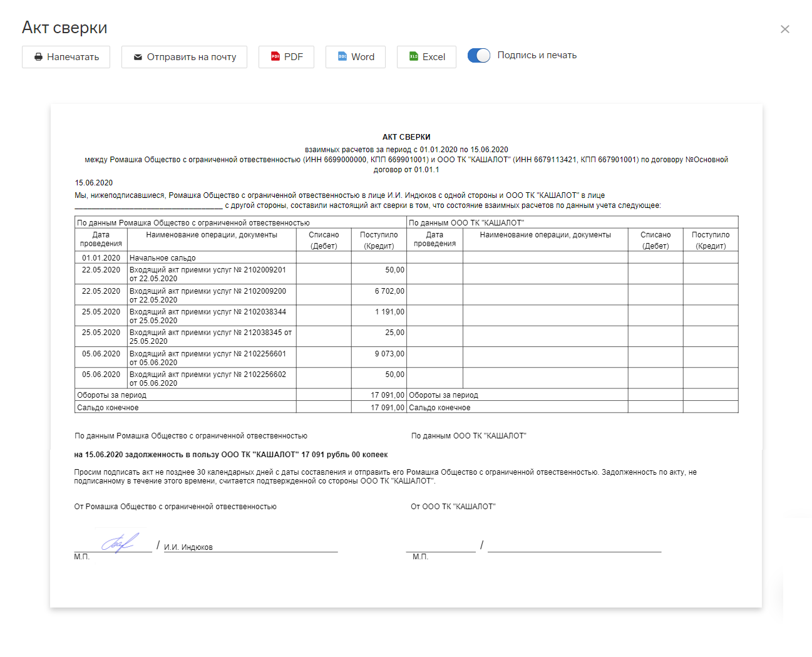Select act № 2102009200 operation cell
This screenshot has width=812, height=657.
pyautogui.click(x=212, y=295)
